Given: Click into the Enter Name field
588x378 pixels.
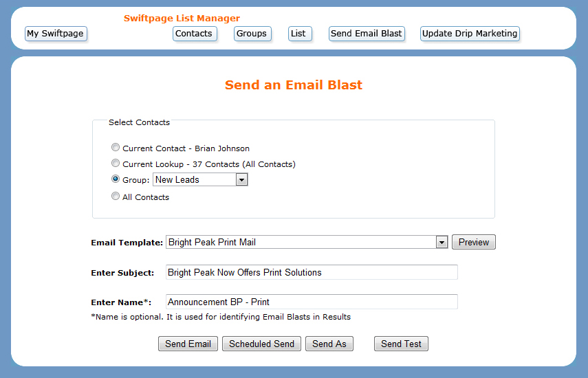Looking at the screenshot, I should 312,302.
